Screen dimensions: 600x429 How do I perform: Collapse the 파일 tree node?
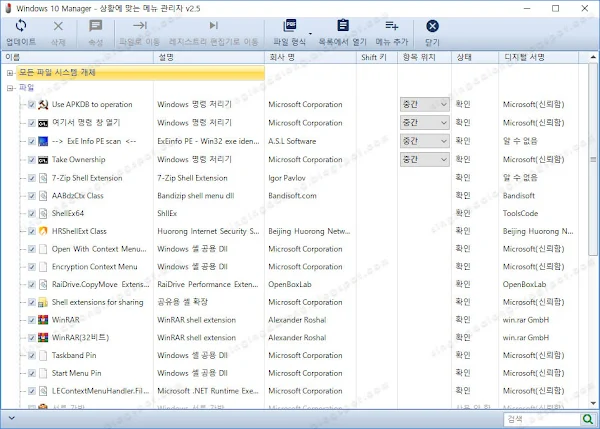click(x=10, y=88)
